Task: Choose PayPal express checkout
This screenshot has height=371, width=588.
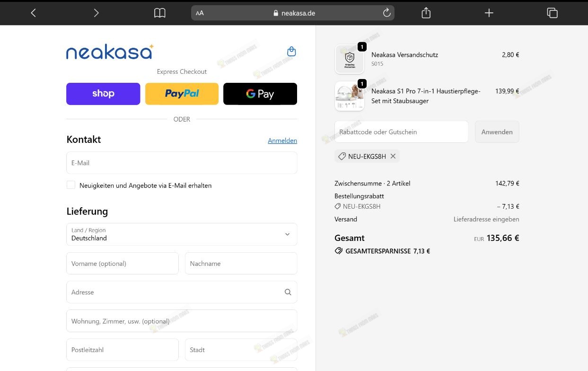Action: pos(182,94)
